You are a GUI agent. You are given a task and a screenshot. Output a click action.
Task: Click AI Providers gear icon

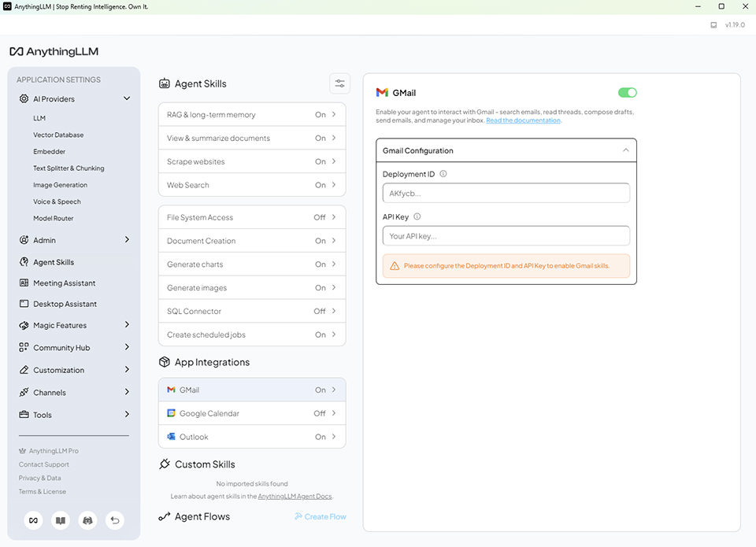coord(24,98)
